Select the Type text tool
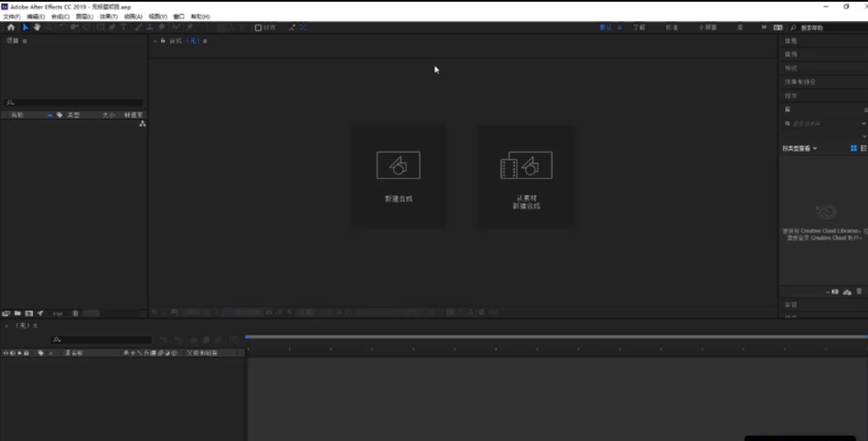This screenshot has height=441, width=868. coord(124,27)
